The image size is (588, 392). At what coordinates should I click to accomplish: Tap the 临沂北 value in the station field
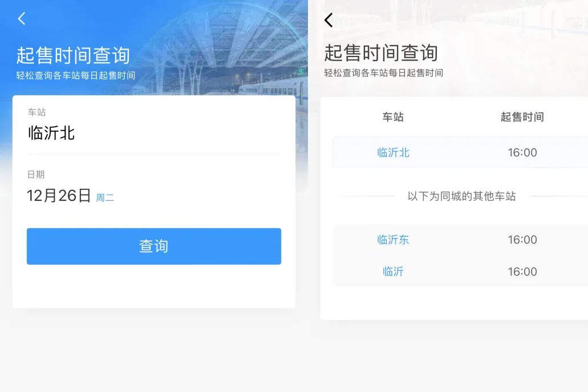click(x=52, y=133)
